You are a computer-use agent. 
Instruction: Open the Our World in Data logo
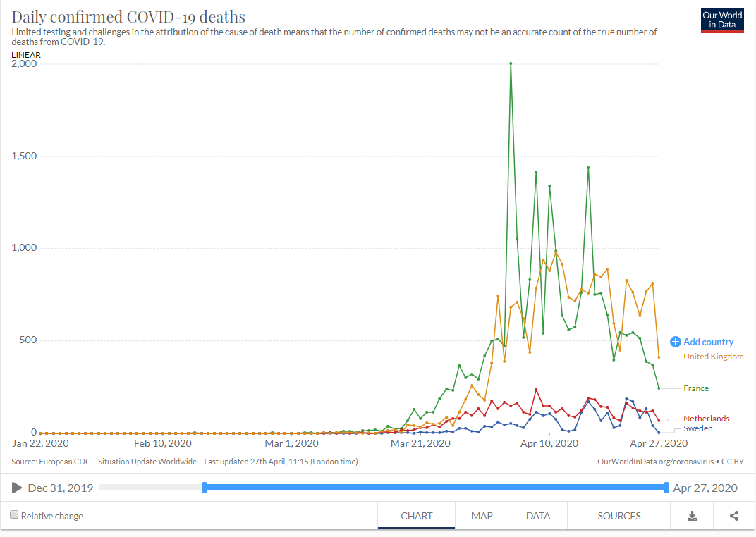(x=722, y=20)
